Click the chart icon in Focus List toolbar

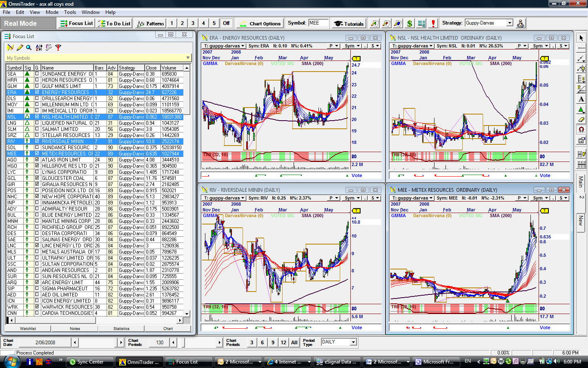[x=10, y=48]
